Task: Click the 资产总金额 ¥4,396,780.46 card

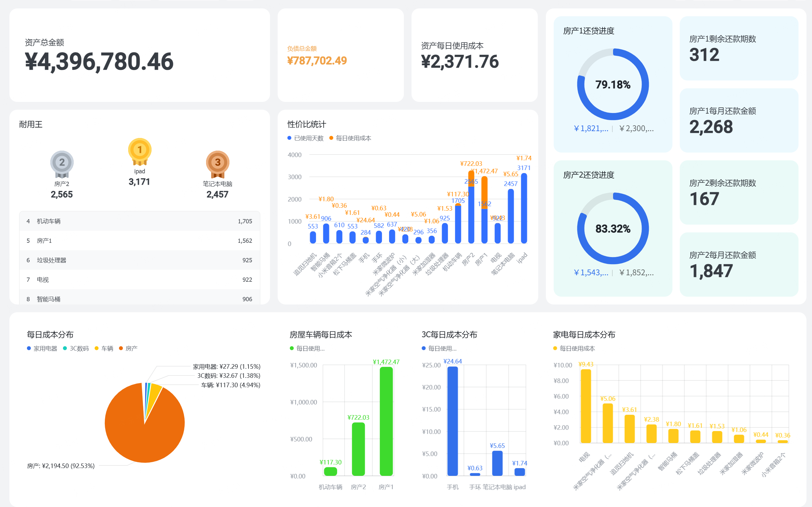Action: [99, 61]
